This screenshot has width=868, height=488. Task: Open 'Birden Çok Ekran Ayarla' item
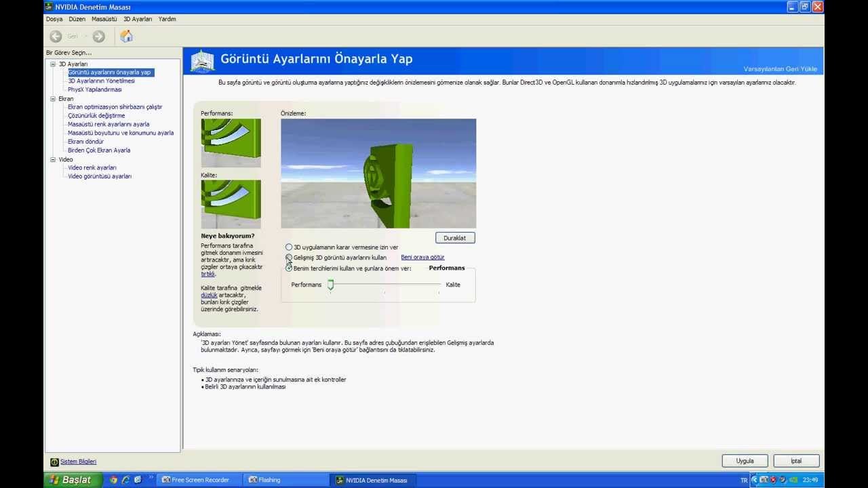point(99,150)
